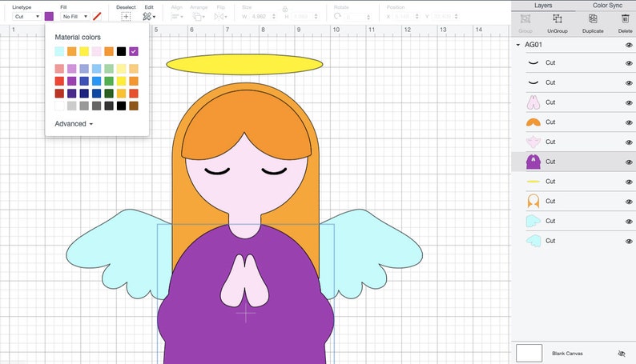The height and width of the screenshot is (364, 636).
Task: Click the Rotate icon
Action: point(337,16)
